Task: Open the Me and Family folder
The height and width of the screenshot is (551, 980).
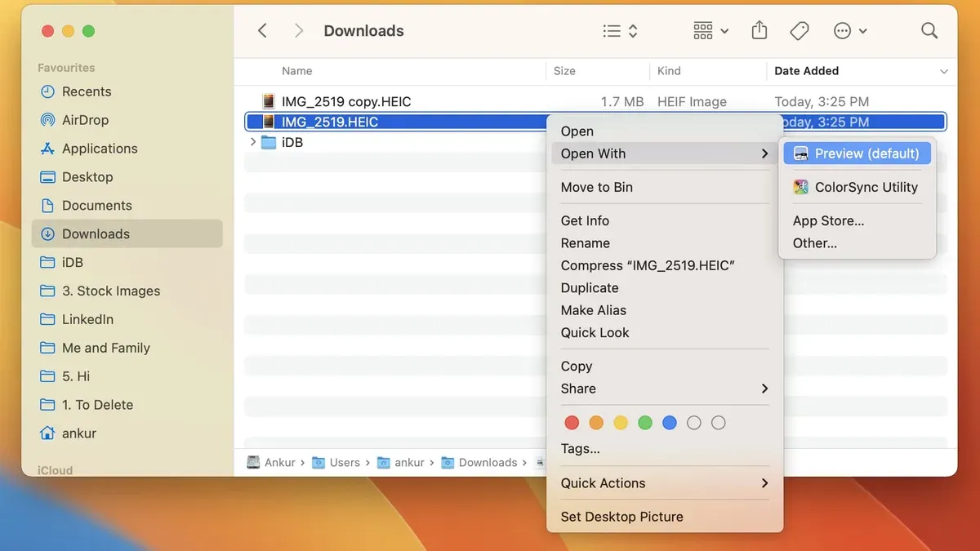Action: (127, 348)
